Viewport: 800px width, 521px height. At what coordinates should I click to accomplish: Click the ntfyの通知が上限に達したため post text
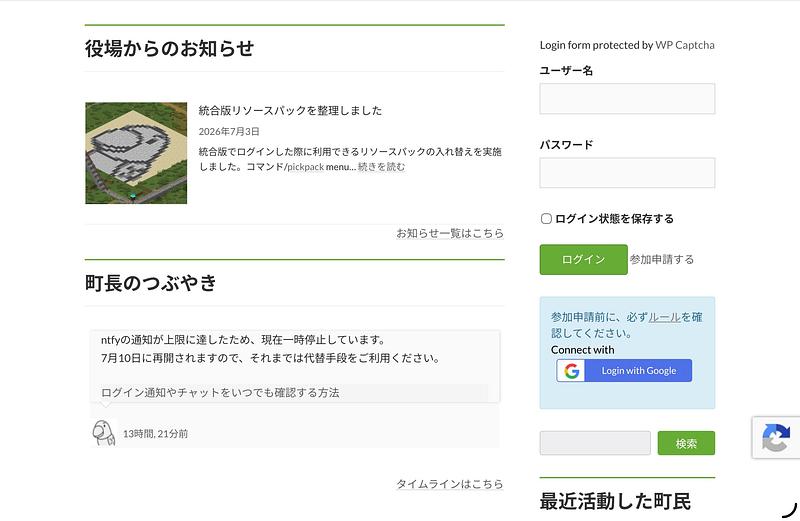(243, 340)
